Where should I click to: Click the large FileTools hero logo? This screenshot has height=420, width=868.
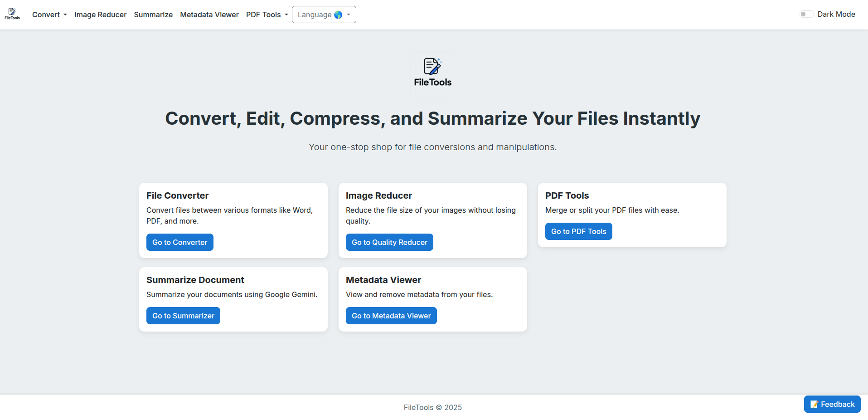pos(432,73)
